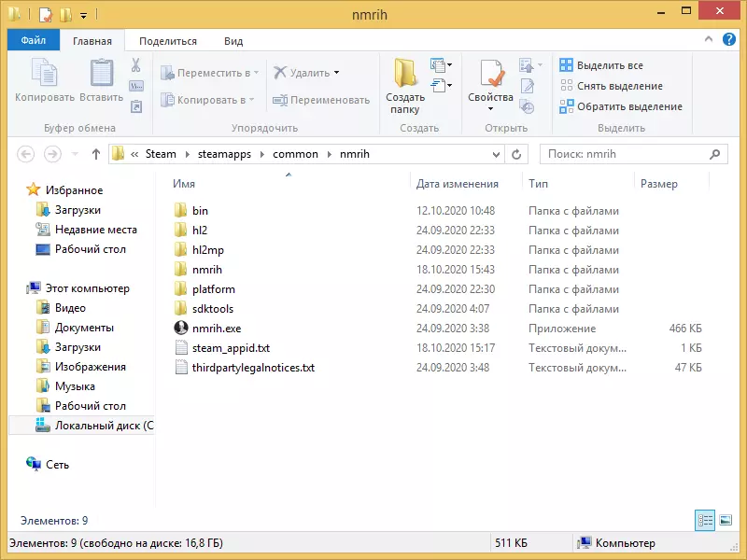Image resolution: width=747 pixels, height=560 pixels.
Task: Click Create folder (Создать папку) icon
Action: (x=405, y=73)
